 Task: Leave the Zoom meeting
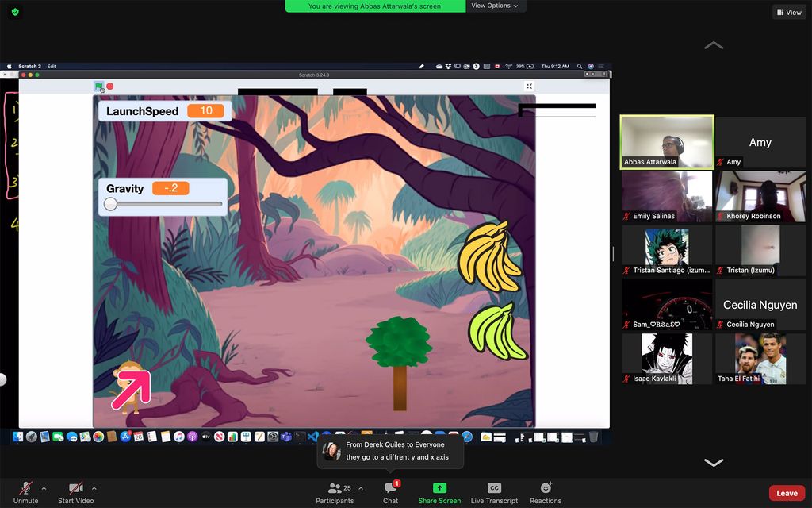[787, 493]
